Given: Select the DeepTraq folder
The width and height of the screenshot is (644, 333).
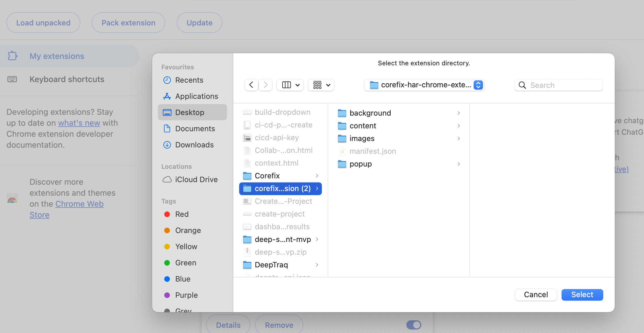Looking at the screenshot, I should point(281,265).
